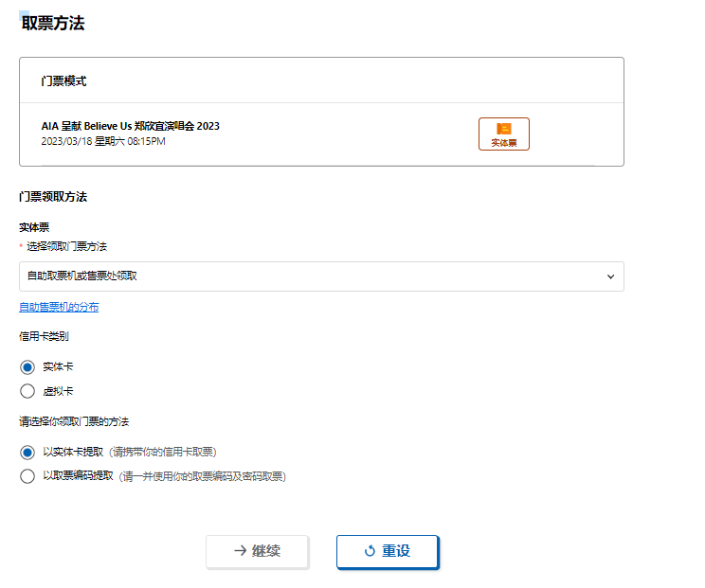Screen dimensions: 705x588
Task: Click the orange 实体票 ticket icon badge
Action: (503, 134)
